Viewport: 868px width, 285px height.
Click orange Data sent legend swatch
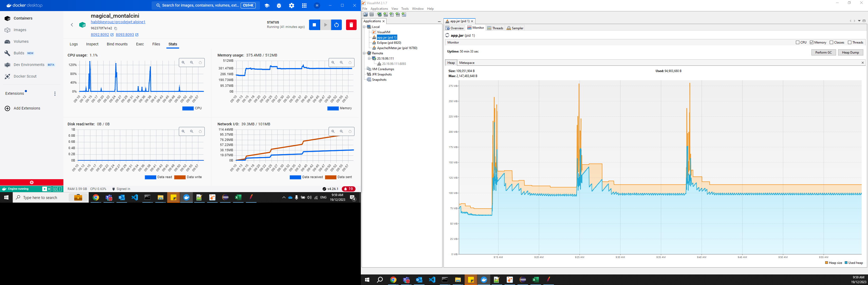coord(330,177)
